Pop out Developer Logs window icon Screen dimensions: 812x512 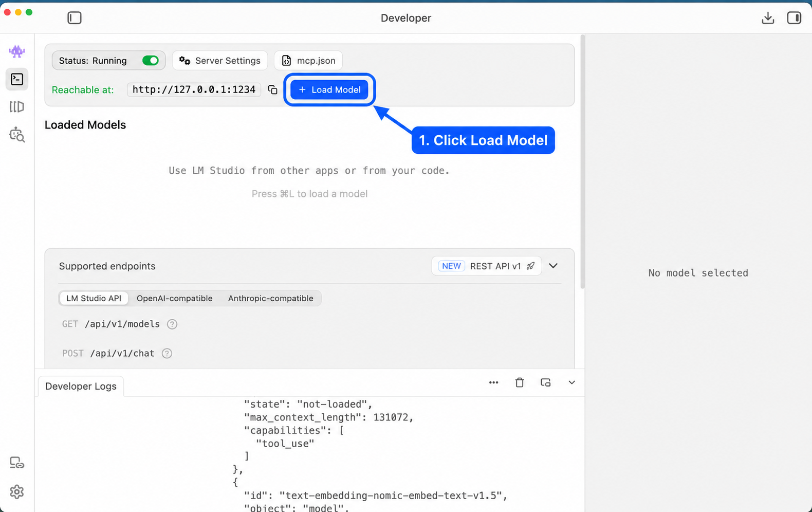[546, 382]
